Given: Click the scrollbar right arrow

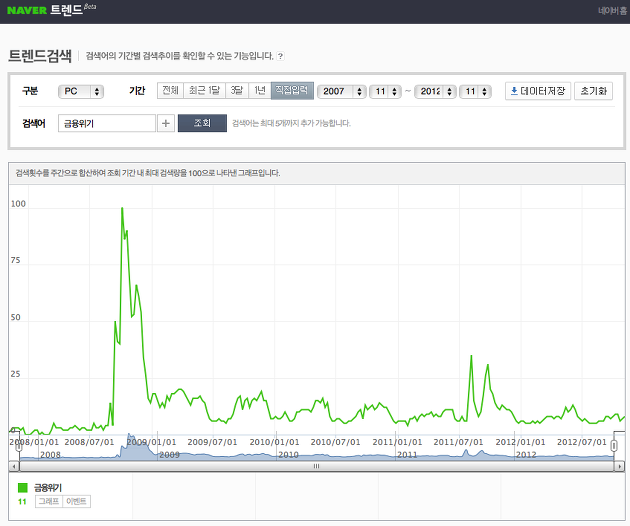Looking at the screenshot, I should (619, 467).
